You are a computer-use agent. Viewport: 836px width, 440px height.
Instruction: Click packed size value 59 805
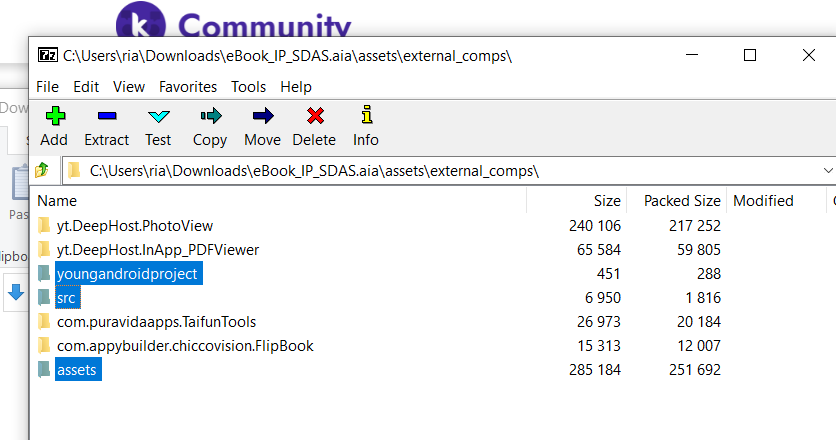[698, 250]
